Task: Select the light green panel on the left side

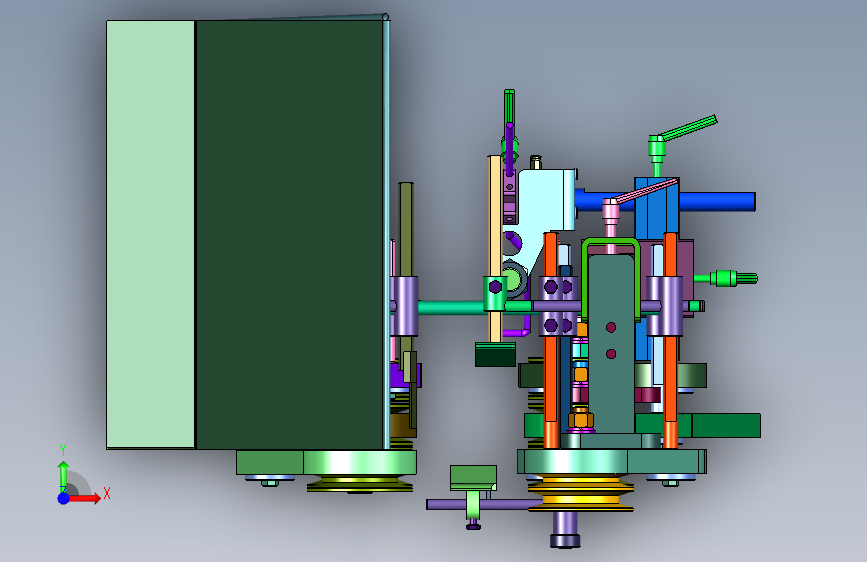Action: point(150,235)
